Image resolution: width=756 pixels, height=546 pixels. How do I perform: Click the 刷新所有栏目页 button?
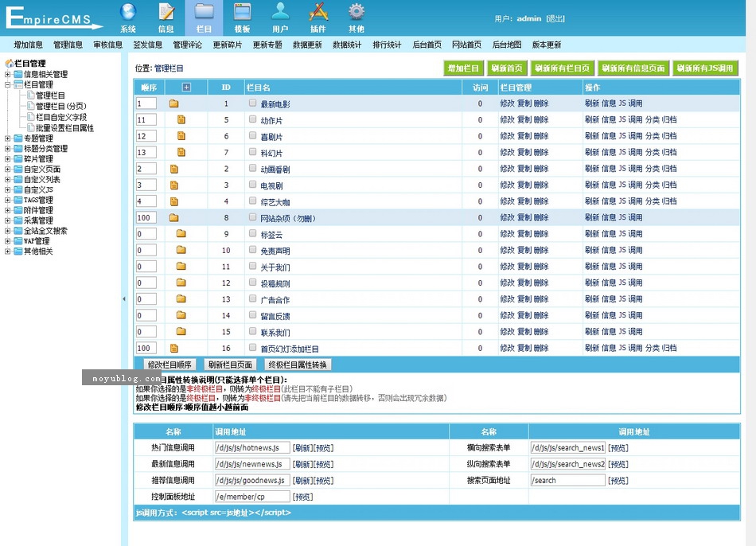[562, 68]
